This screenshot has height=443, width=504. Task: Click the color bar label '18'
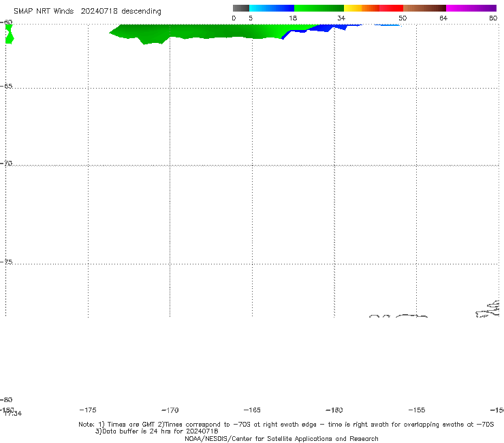pos(293,18)
